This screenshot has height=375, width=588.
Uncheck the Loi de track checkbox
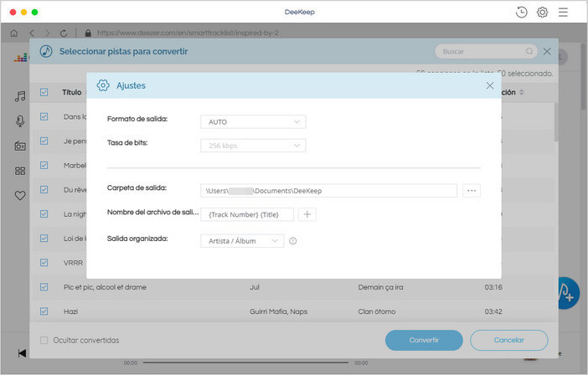click(44, 239)
